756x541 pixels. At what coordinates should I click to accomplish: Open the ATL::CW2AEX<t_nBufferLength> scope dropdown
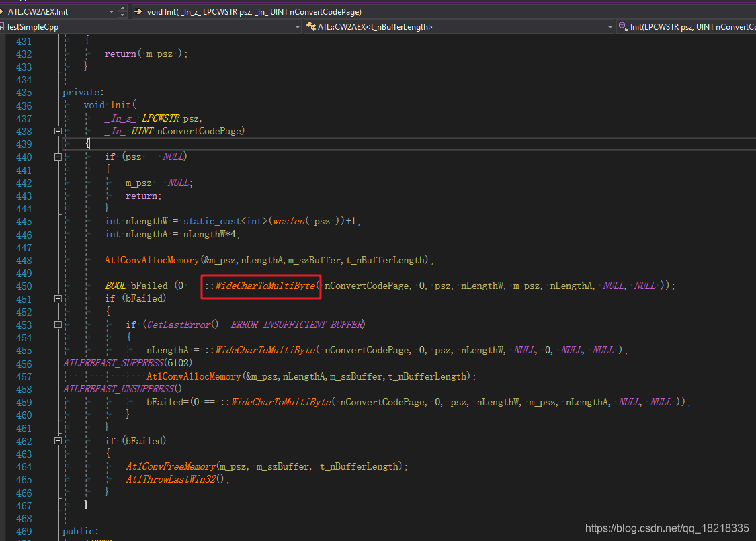[x=610, y=27]
